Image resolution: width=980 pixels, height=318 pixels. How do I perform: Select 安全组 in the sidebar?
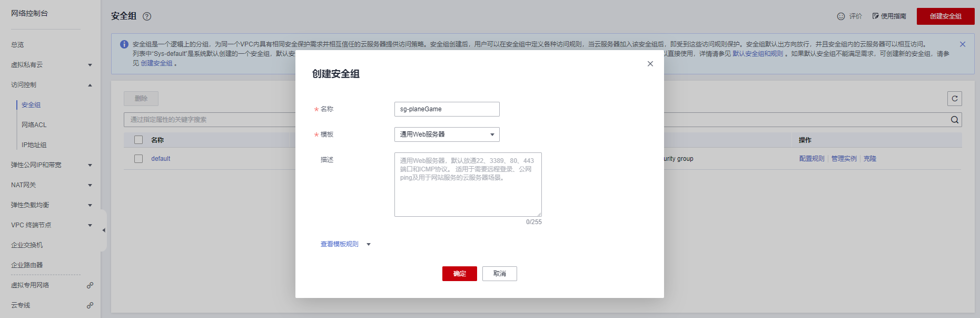pos(31,105)
